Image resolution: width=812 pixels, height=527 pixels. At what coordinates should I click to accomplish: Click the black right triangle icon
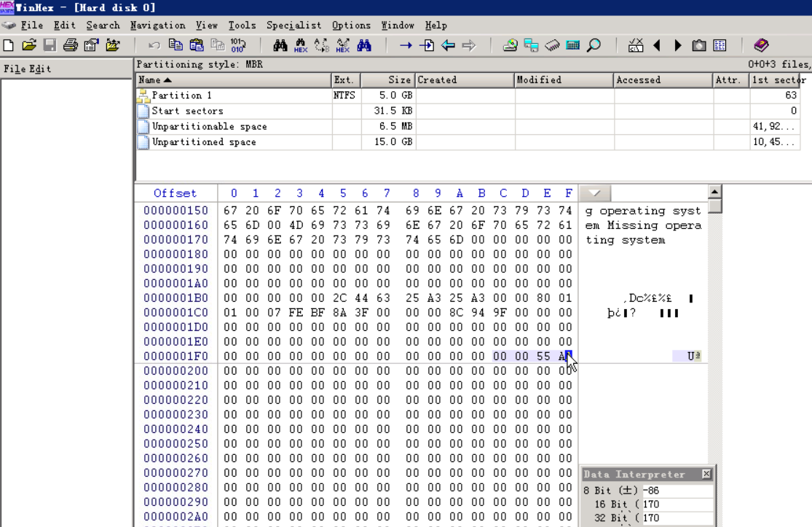(678, 46)
